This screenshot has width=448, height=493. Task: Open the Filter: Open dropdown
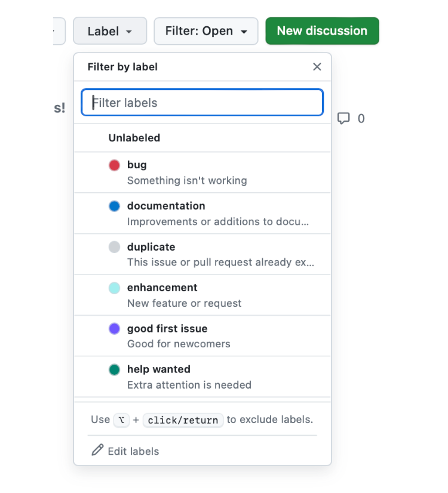tap(205, 31)
